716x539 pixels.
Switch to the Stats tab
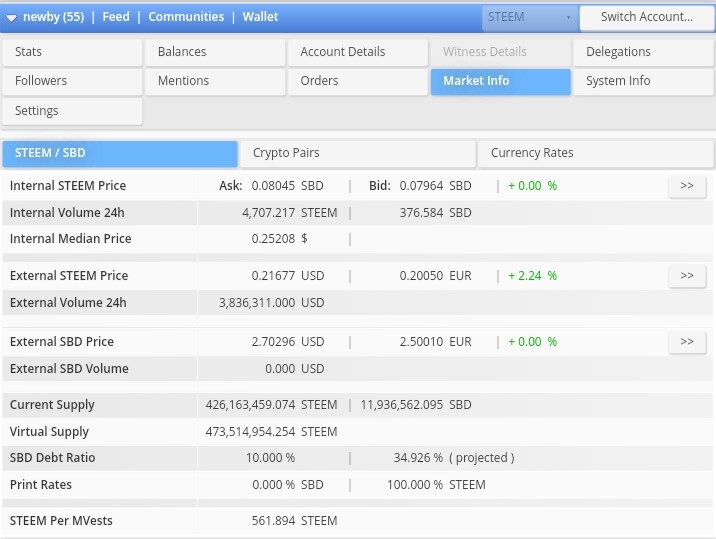click(73, 52)
